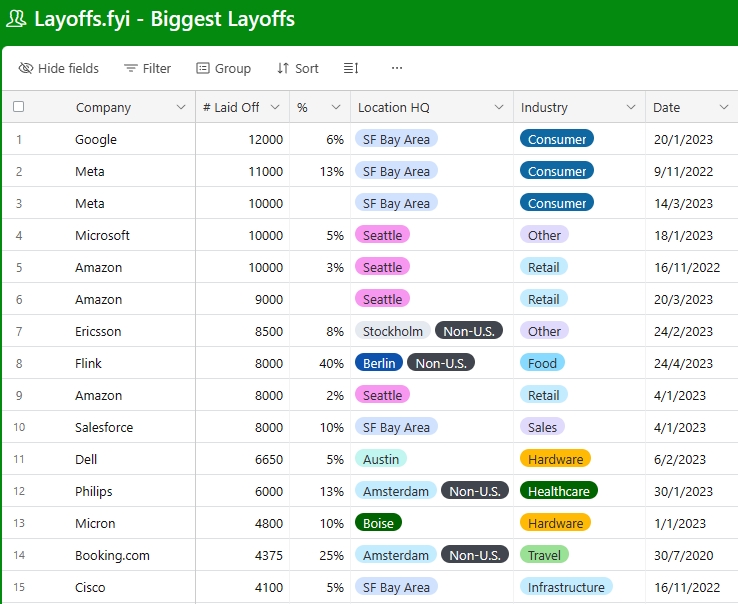Click the date 24/2/2023
The image size is (738, 604).
[683, 331]
